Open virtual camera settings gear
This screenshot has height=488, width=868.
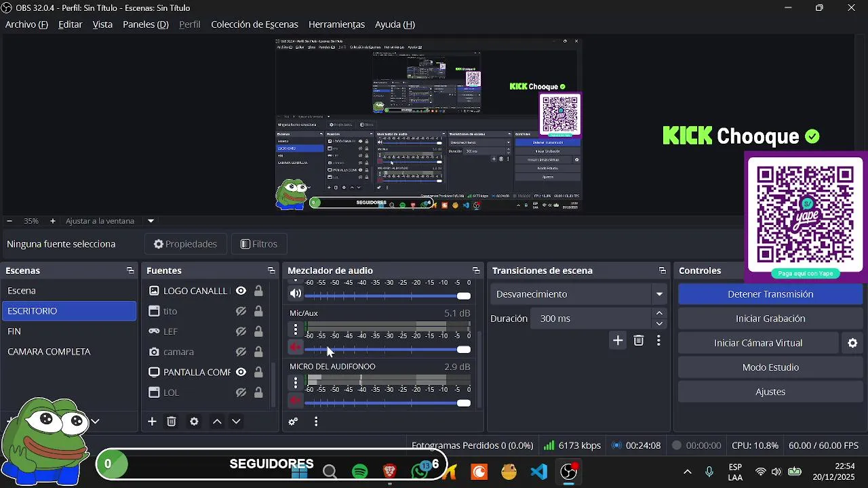(x=852, y=343)
